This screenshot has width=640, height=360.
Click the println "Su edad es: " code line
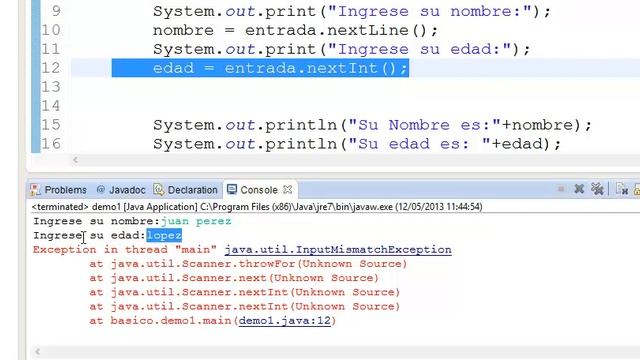pos(357,144)
